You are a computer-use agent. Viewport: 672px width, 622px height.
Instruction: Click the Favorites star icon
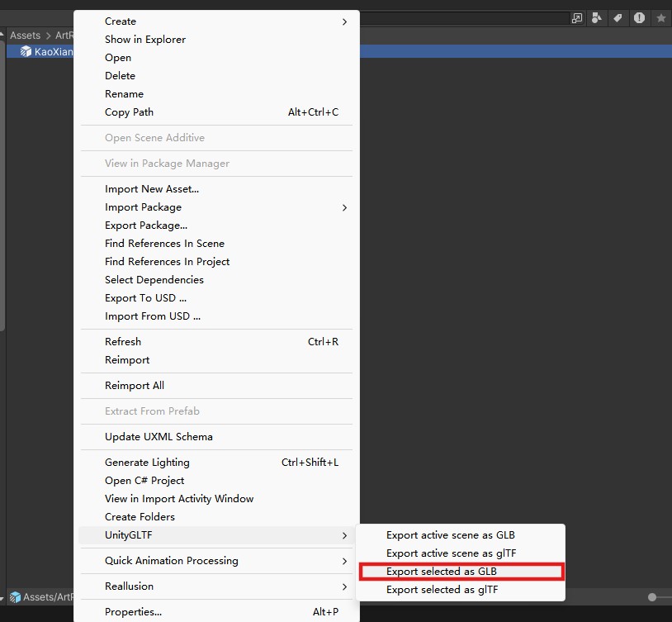coord(660,18)
